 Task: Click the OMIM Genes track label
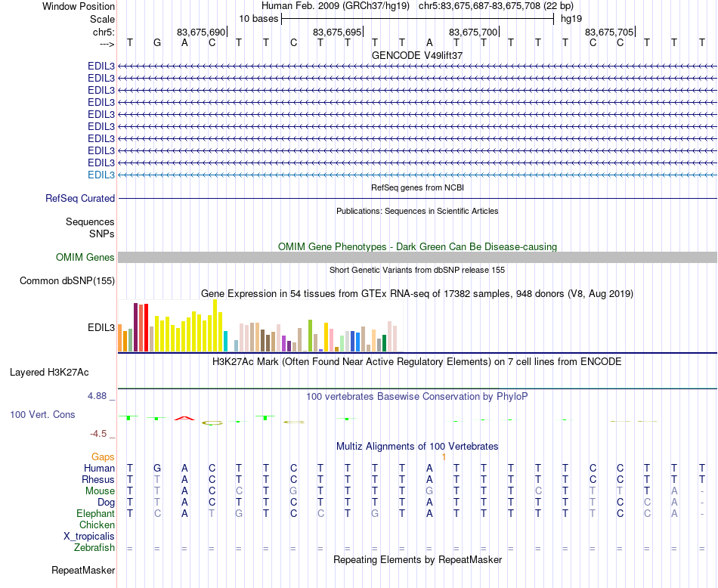coord(85,258)
